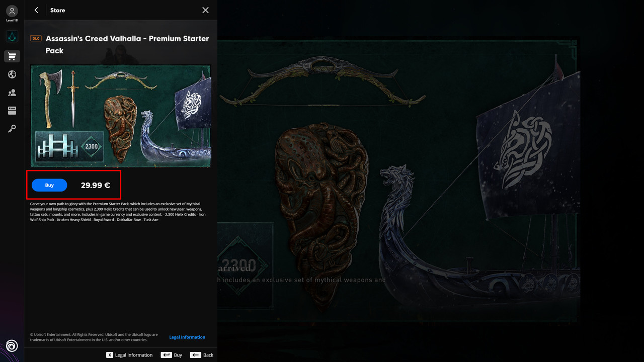Click the Premium Starter Pack title text
The image size is (644, 362).
pyautogui.click(x=127, y=44)
